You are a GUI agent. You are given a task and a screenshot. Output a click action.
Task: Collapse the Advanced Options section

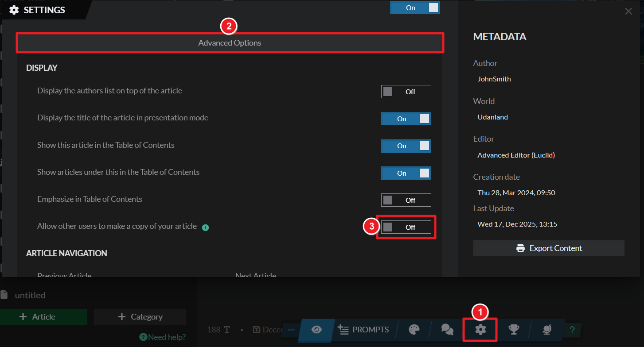230,43
